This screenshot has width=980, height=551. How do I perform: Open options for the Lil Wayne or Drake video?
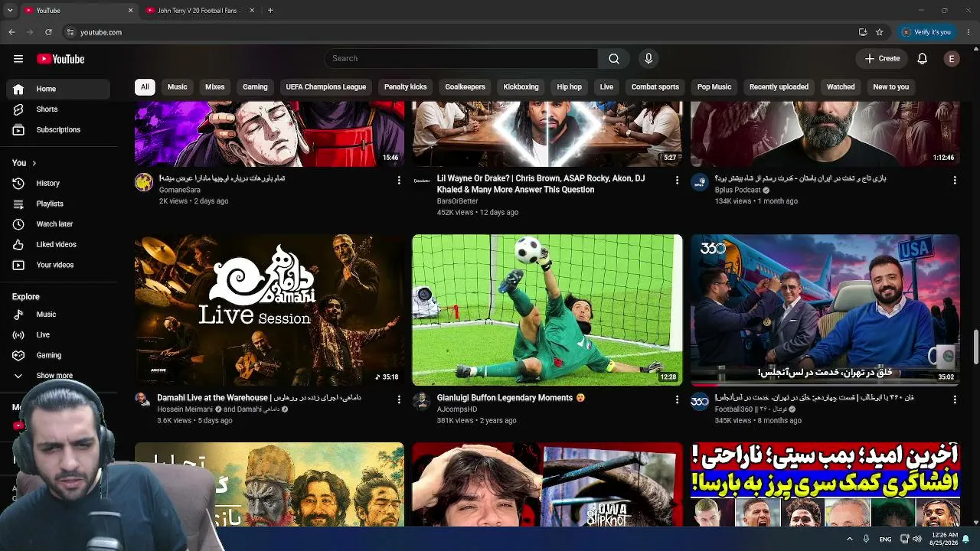tap(677, 180)
